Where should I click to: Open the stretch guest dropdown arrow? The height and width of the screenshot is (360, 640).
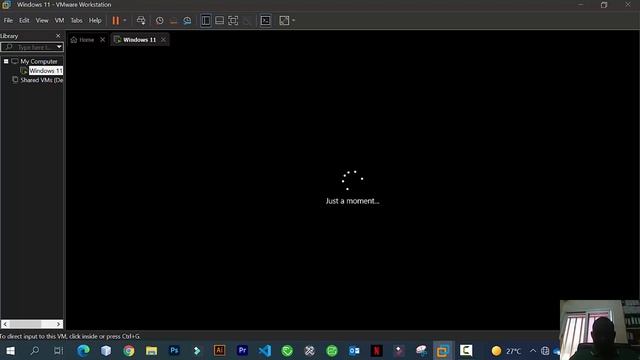point(293,20)
